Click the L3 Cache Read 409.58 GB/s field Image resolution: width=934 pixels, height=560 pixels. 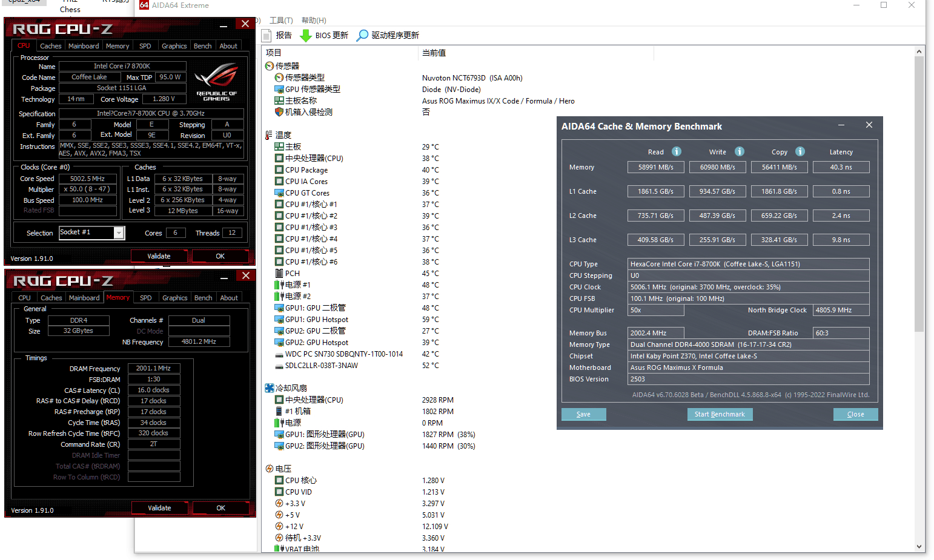656,240
